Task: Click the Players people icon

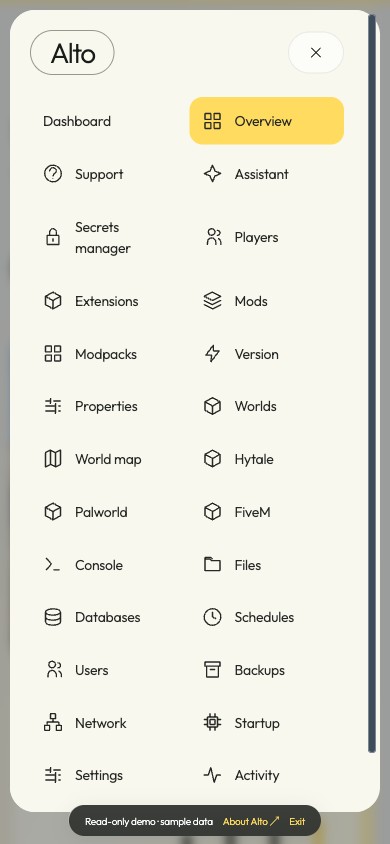Action: 214,237
